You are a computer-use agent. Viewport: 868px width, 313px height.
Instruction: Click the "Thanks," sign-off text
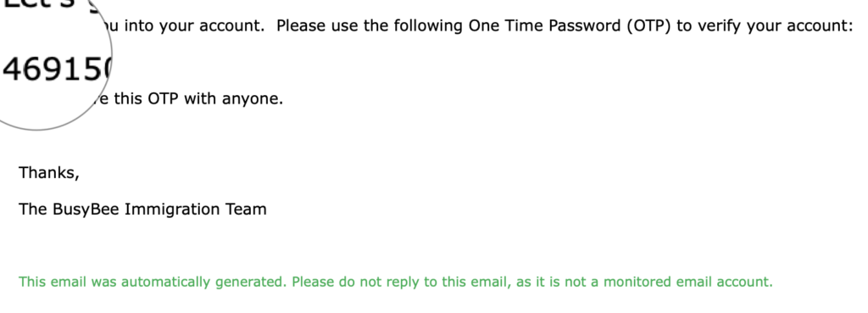tap(49, 173)
